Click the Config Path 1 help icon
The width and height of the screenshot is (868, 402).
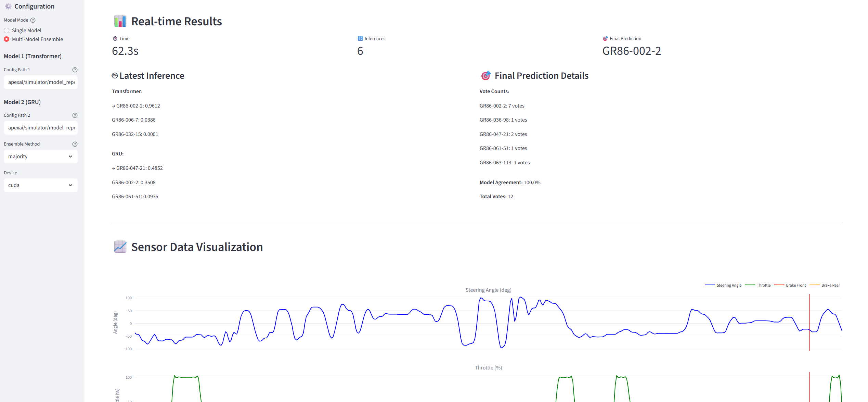click(75, 70)
